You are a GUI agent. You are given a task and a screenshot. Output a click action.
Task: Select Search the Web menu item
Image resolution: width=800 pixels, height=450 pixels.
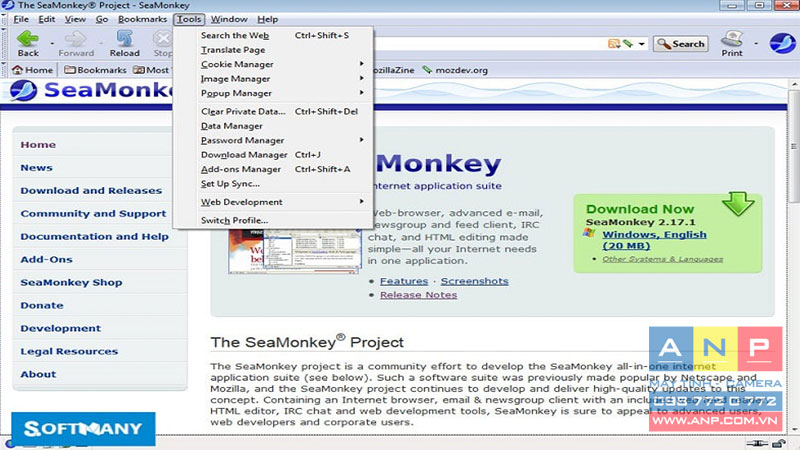coord(274,35)
